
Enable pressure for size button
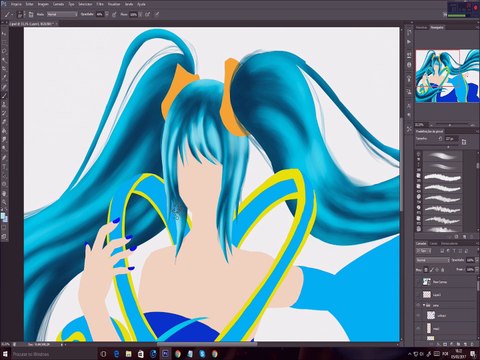(x=157, y=14)
